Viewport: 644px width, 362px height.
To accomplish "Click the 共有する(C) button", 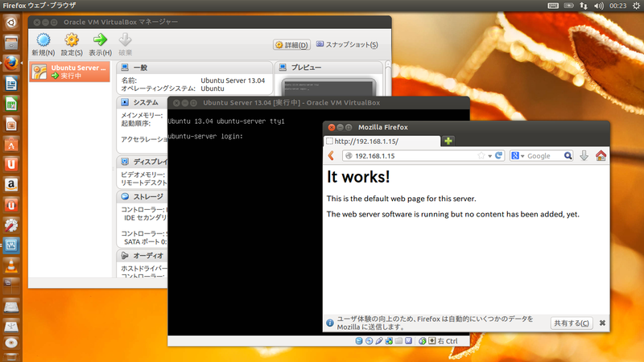I will [572, 323].
